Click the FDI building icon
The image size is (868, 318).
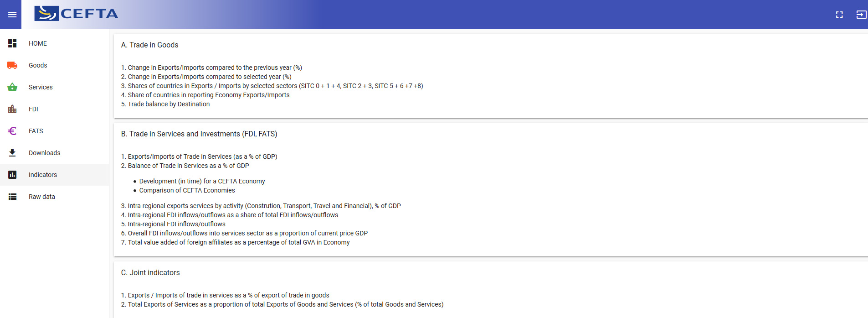12,109
